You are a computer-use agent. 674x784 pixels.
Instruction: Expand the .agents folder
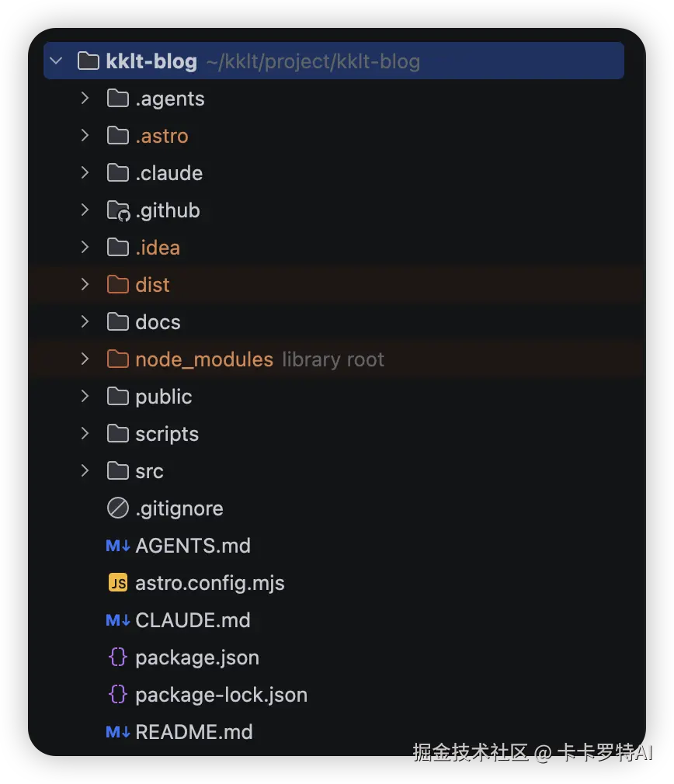[85, 99]
